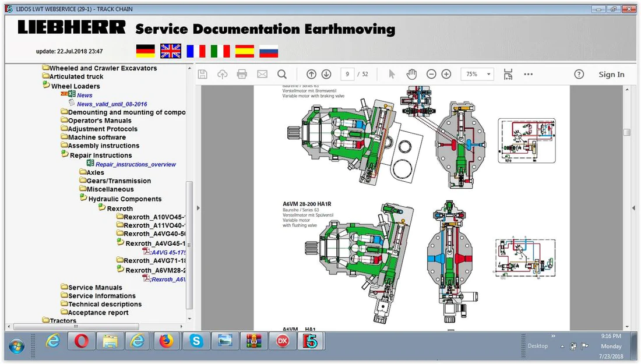Open Firefox from the taskbar
The height and width of the screenshot is (364, 641).
point(167,341)
